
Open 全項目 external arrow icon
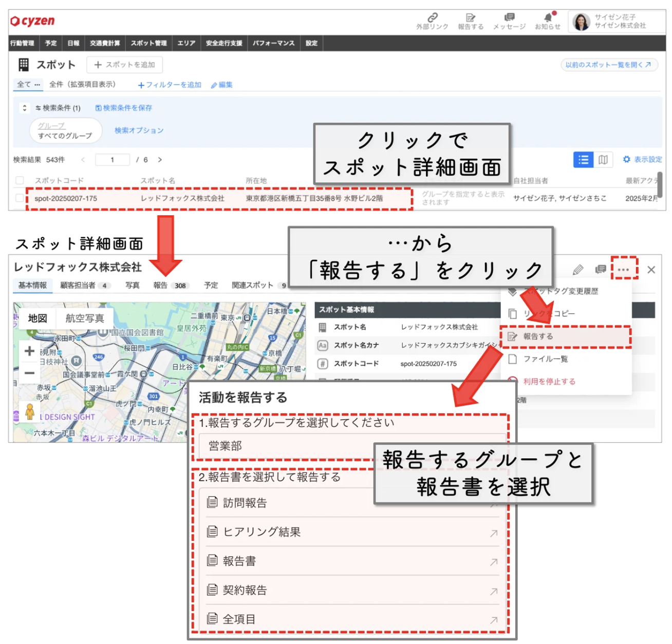(494, 620)
